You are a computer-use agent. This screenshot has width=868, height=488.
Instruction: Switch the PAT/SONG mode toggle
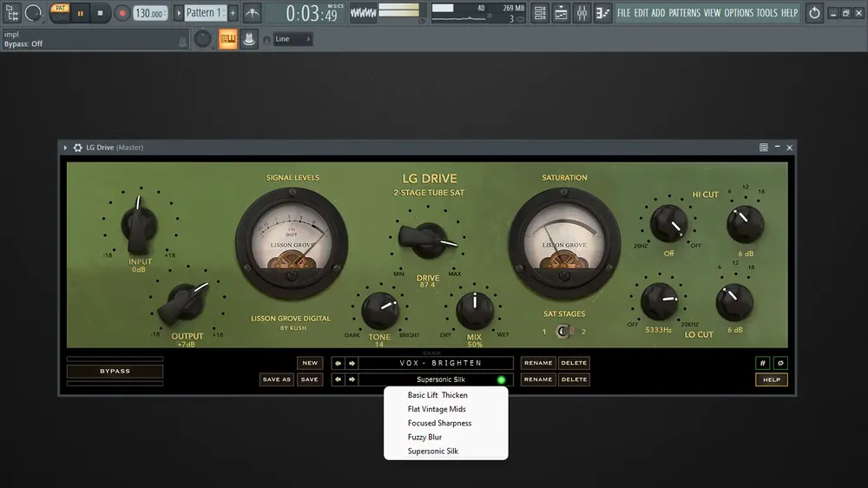60,13
